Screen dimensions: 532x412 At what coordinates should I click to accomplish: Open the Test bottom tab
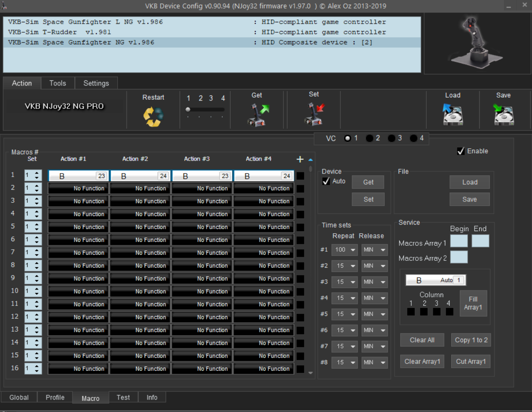pos(123,397)
